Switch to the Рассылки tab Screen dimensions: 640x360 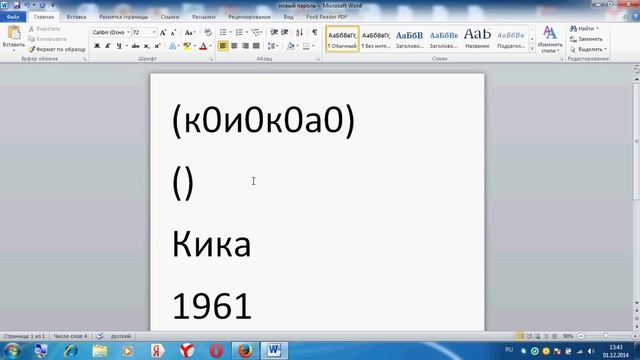(x=203, y=17)
